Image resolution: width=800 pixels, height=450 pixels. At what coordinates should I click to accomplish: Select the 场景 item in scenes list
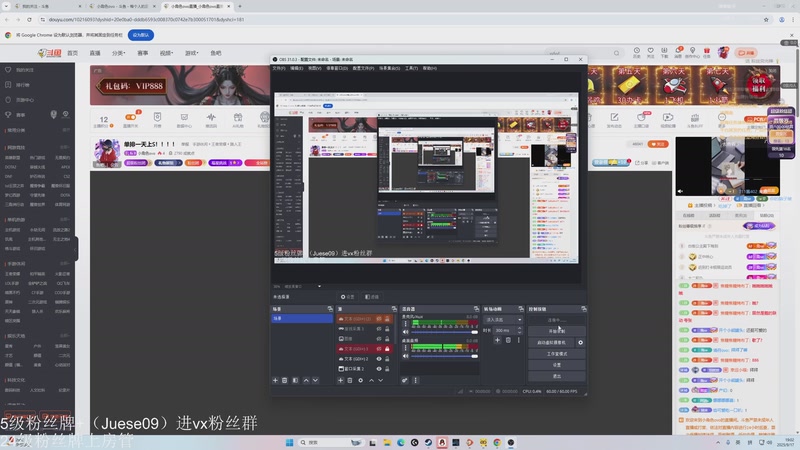302,318
